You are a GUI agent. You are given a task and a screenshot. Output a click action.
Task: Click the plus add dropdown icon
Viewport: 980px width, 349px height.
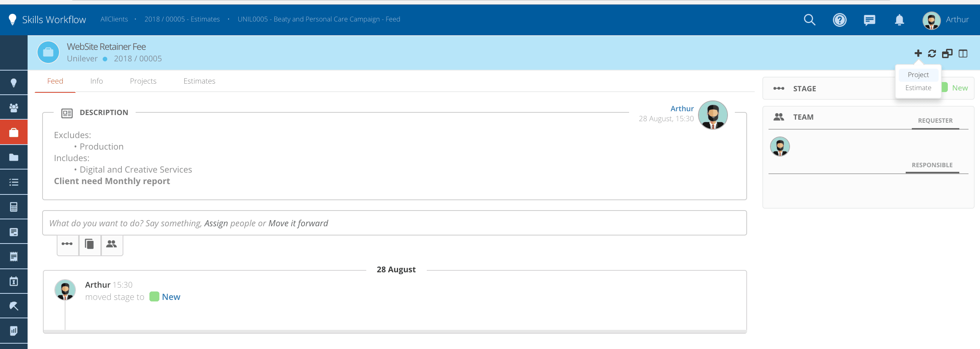pyautogui.click(x=918, y=53)
